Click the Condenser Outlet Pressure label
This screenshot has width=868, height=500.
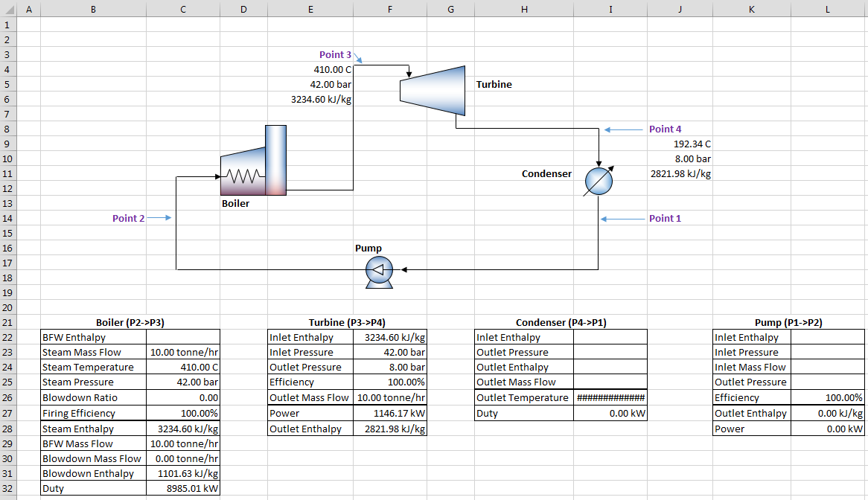pos(513,353)
